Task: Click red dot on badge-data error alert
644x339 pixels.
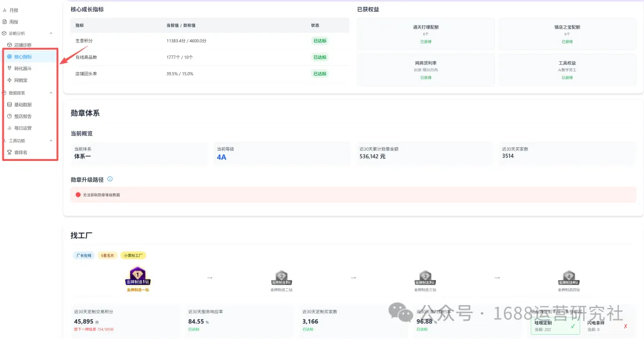Action: pyautogui.click(x=78, y=195)
